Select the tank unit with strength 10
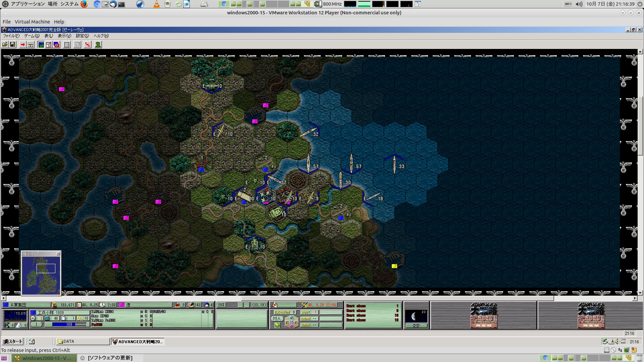644x362 pixels. click(277, 213)
